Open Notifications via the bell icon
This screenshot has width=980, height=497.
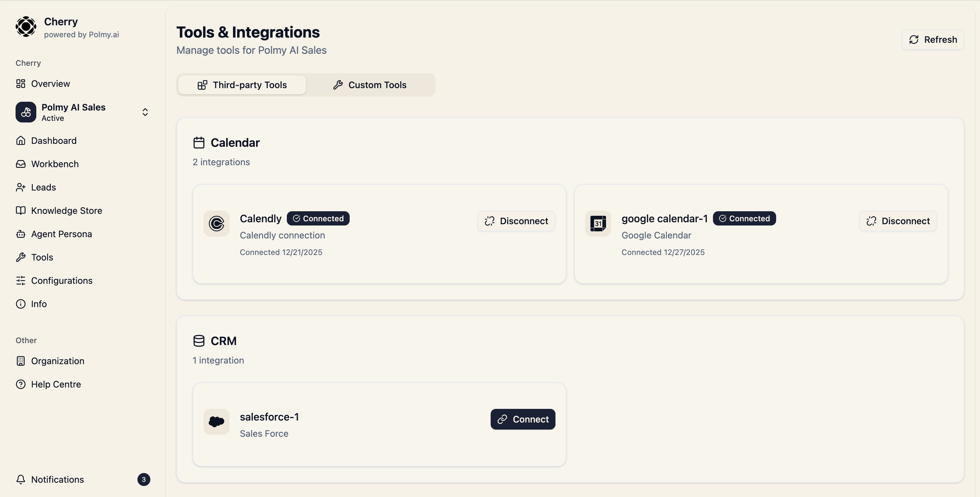[21, 480]
